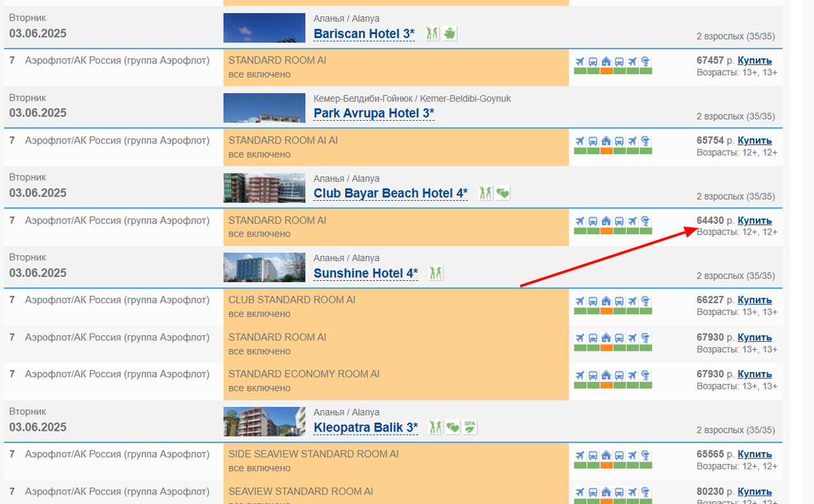
Task: Click outbound flight icon in 64430 р. row
Action: click(580, 222)
